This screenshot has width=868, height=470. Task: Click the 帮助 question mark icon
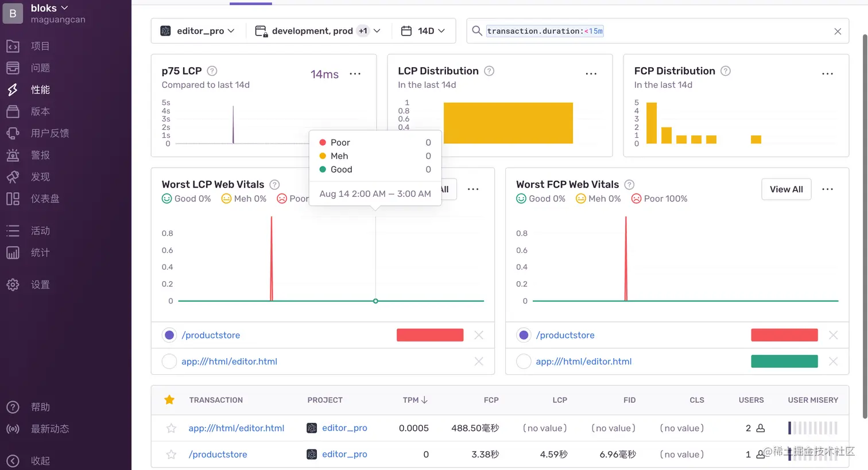point(13,407)
